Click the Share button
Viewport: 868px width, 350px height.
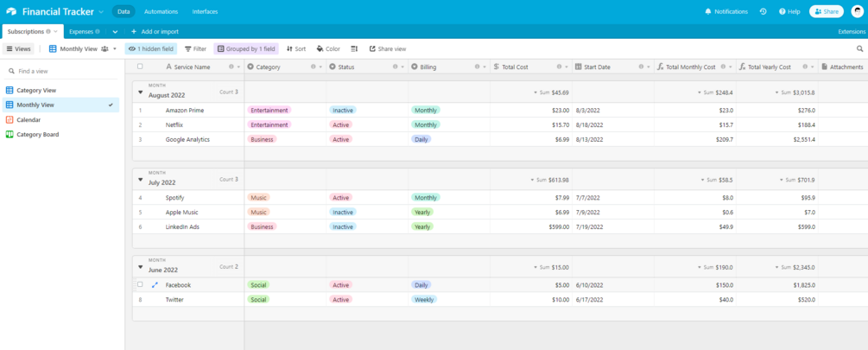[827, 11]
